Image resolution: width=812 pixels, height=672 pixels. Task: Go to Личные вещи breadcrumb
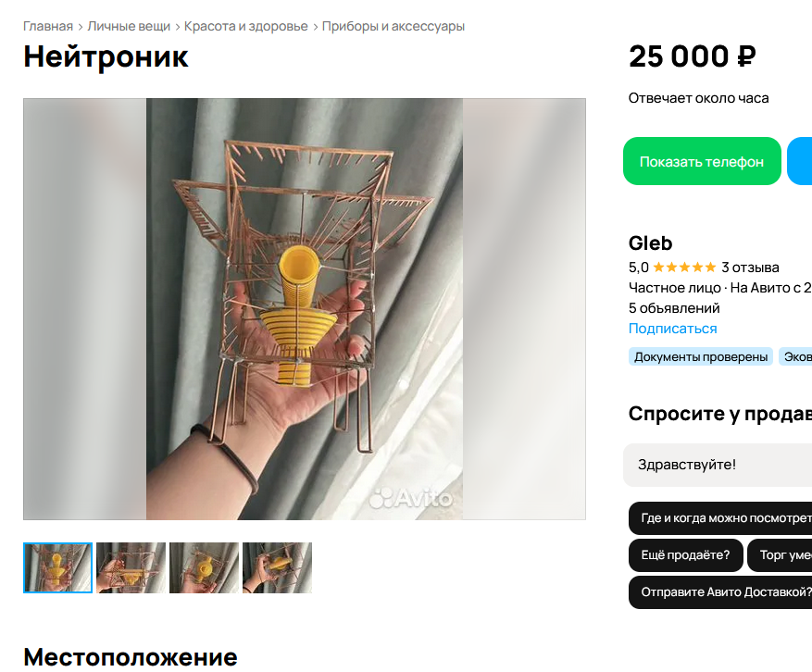tap(129, 27)
